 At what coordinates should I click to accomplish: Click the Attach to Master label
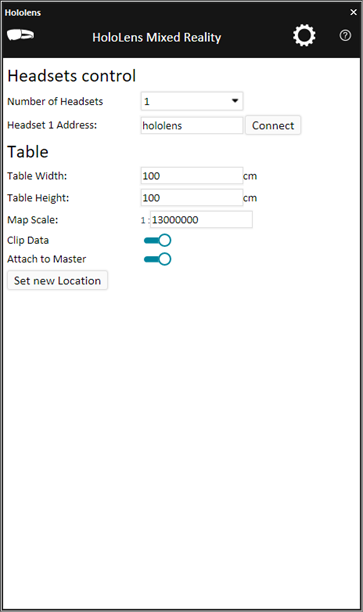47,259
